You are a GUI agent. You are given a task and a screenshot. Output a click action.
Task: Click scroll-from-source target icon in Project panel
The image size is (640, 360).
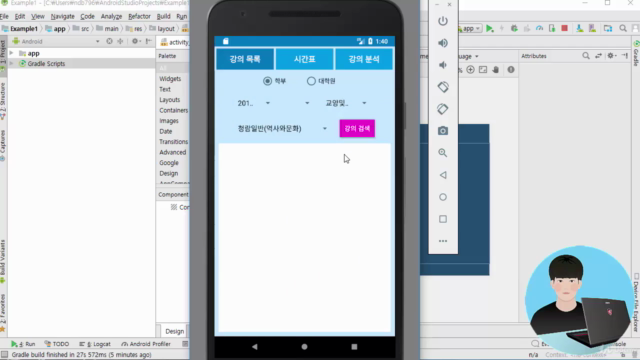click(x=109, y=41)
